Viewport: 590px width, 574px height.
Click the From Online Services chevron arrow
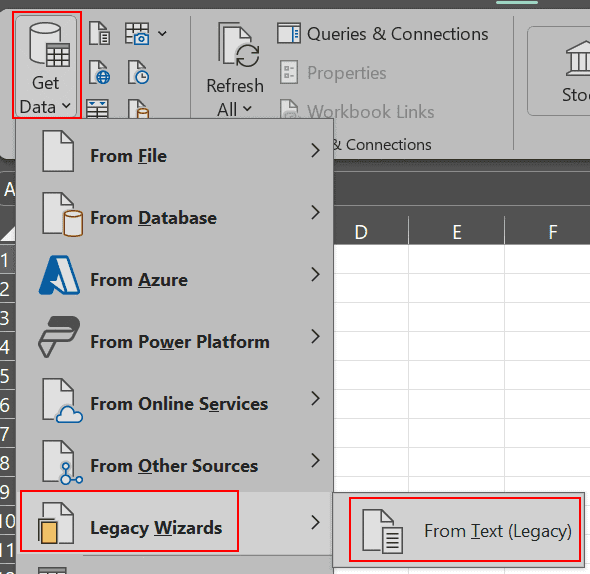tap(315, 399)
